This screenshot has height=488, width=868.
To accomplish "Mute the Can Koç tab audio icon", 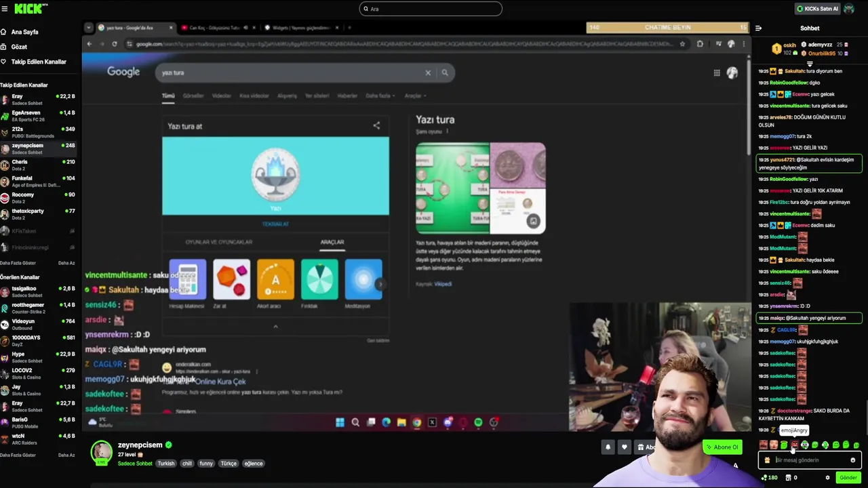I will click(x=245, y=28).
